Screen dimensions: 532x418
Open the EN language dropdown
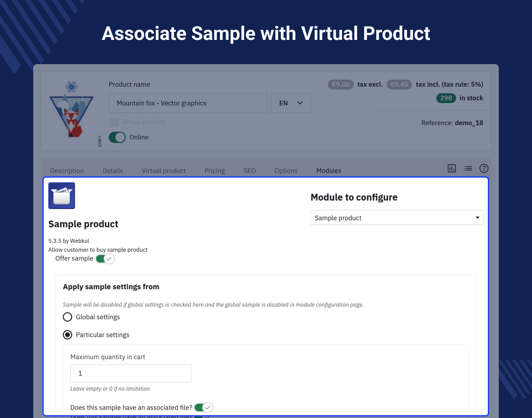click(x=291, y=103)
